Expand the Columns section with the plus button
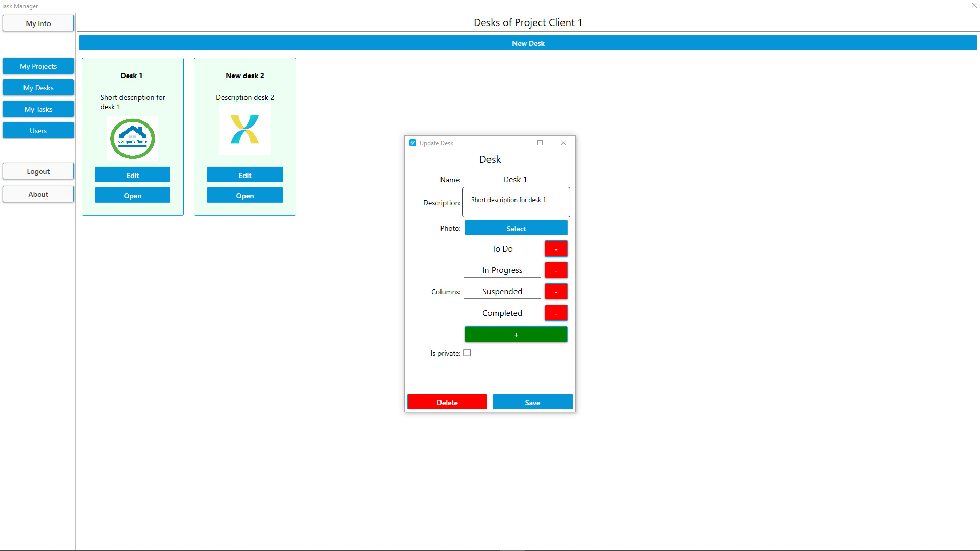Image resolution: width=980 pixels, height=551 pixels. coord(516,334)
